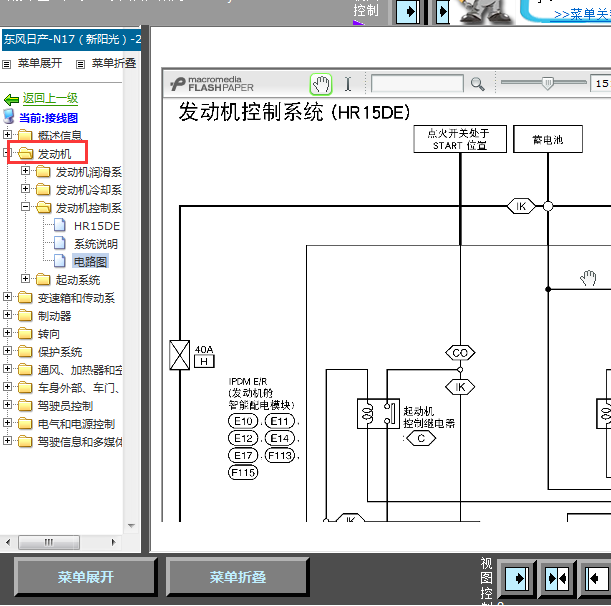
Task: Click the icon before 菜单折叠 at the top
Action: (80, 64)
